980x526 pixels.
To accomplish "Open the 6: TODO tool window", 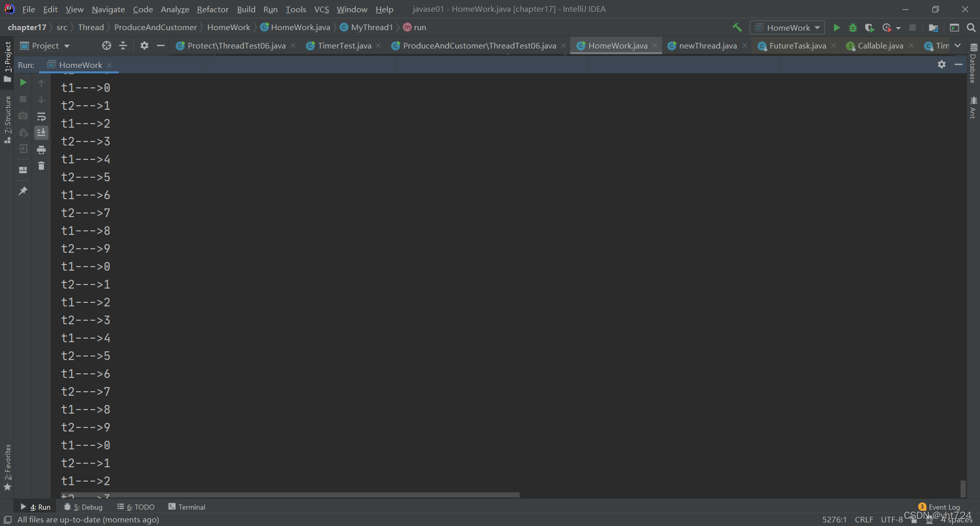I will point(136,507).
